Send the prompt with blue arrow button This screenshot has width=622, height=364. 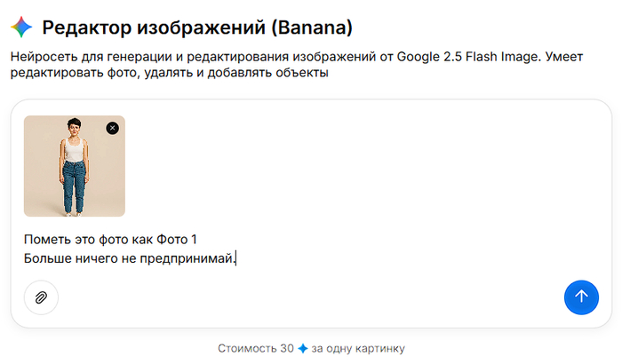coord(581,297)
